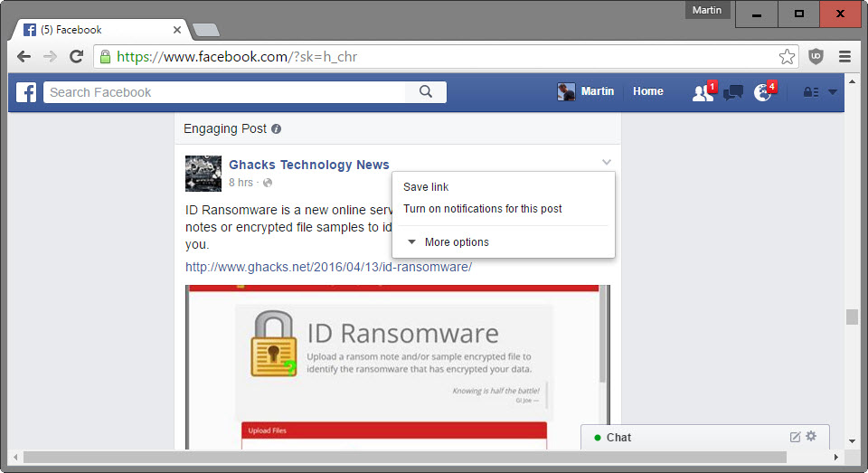Click scroll down arrow of vertical scrollbar
Screen dimensions: 868x473
tap(852, 441)
